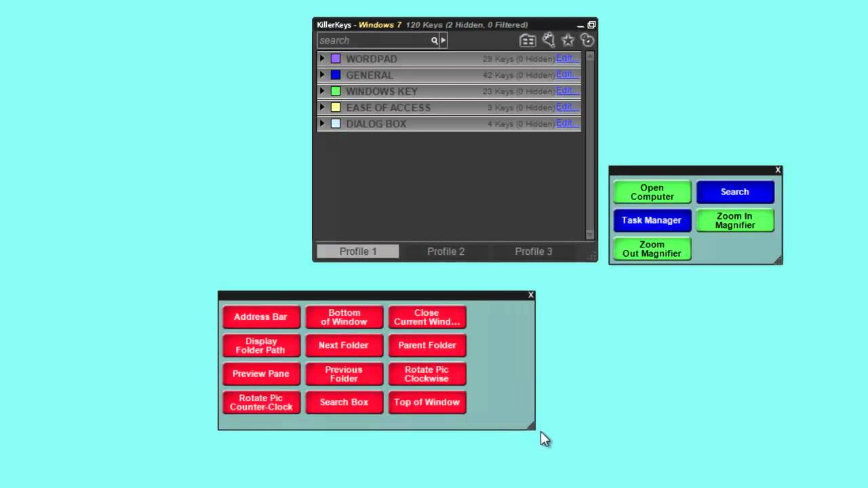Click the "29 Keys (0 Hidden)" text
The width and height of the screenshot is (868, 488).
(518, 59)
